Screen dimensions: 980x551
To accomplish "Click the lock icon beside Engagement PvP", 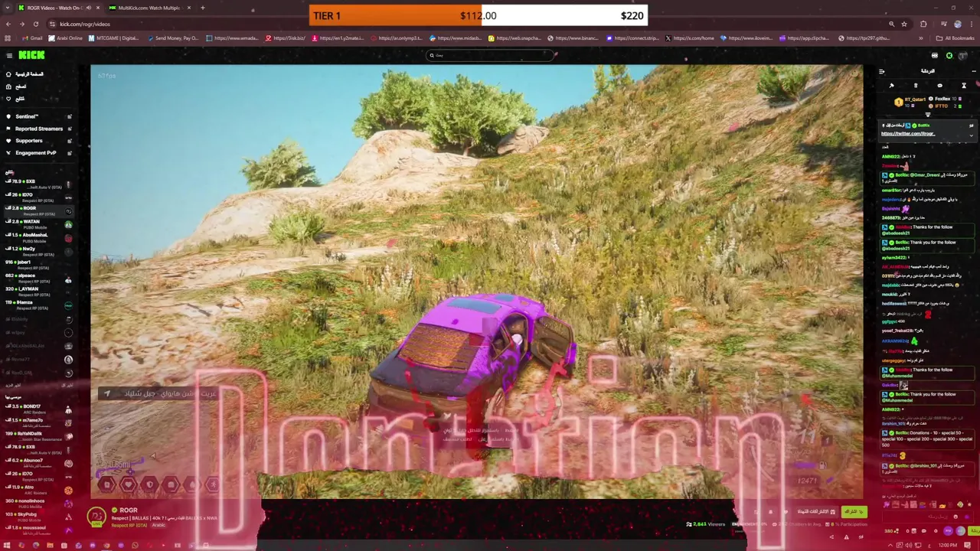I will (x=69, y=153).
